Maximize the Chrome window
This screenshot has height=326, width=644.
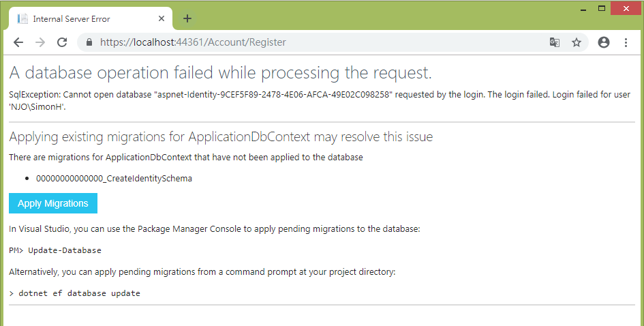tap(602, 8)
